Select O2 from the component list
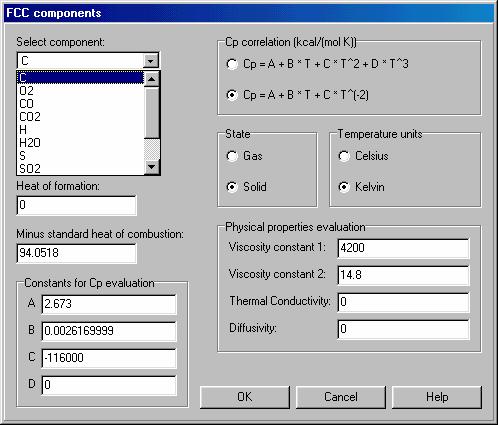498x425 pixels. point(81,91)
